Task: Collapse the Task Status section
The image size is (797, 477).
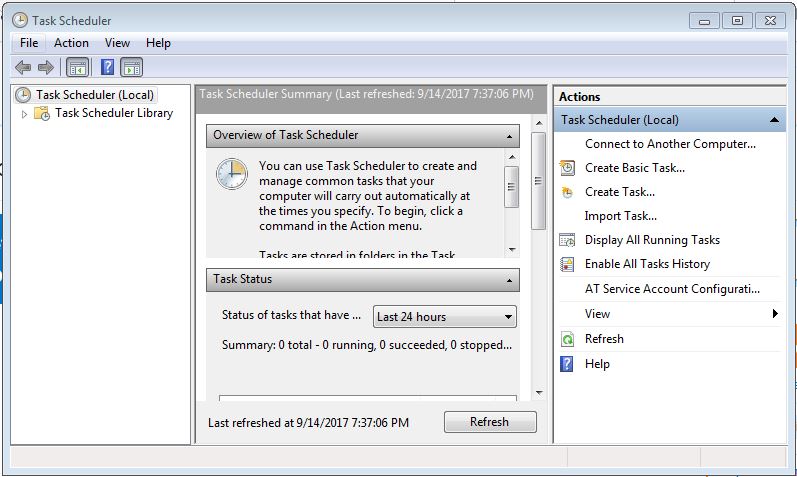Action: 509,280
